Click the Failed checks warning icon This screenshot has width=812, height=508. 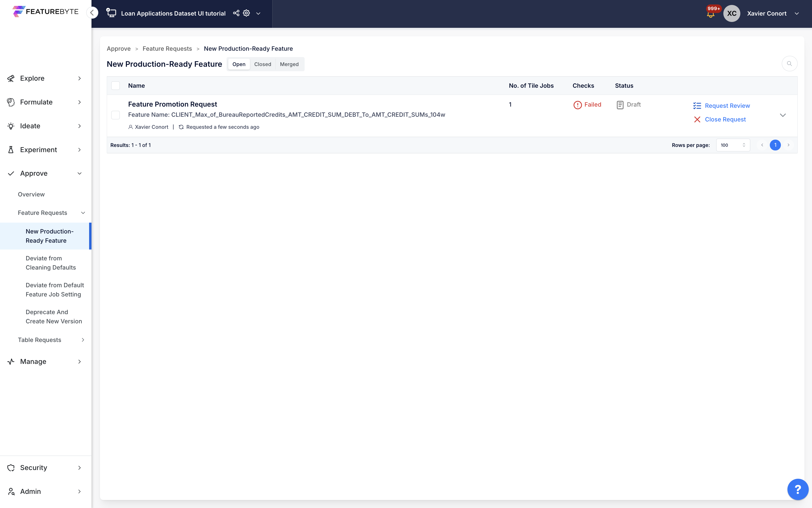tap(577, 105)
